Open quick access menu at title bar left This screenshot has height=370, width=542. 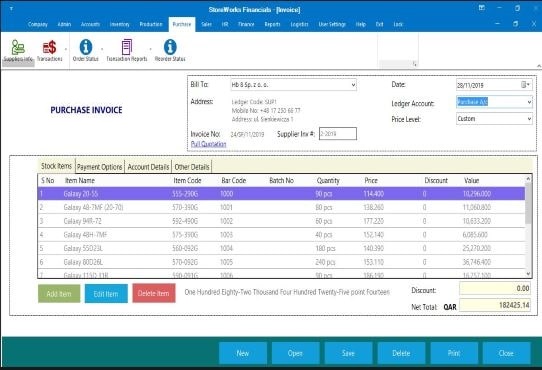(x=11, y=8)
